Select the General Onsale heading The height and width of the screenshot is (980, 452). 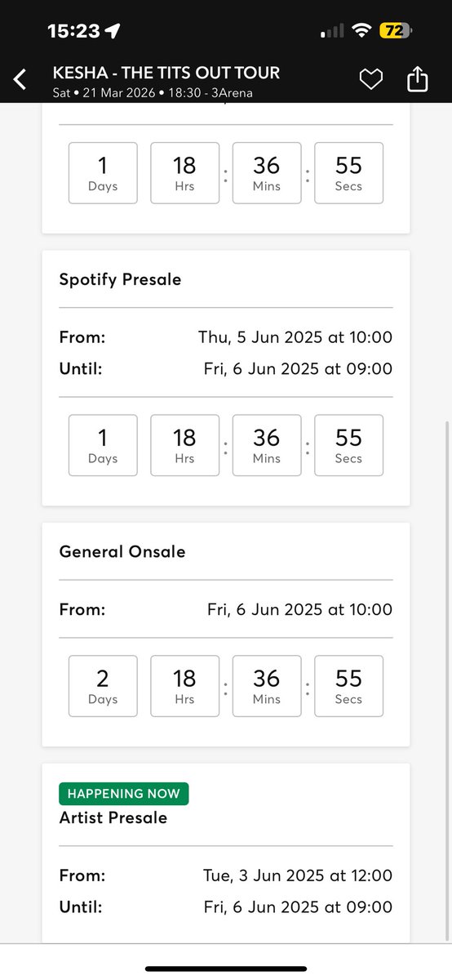pos(122,552)
